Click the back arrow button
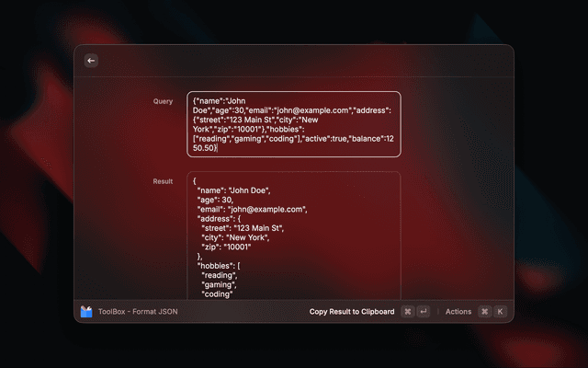 point(90,61)
